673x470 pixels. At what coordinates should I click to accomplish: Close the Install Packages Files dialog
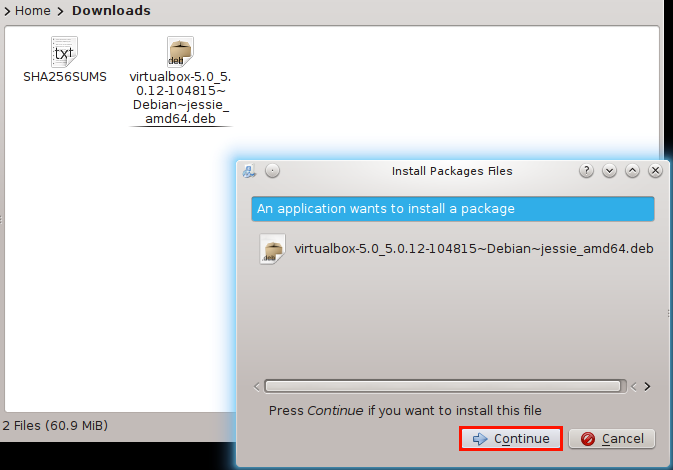tap(655, 171)
